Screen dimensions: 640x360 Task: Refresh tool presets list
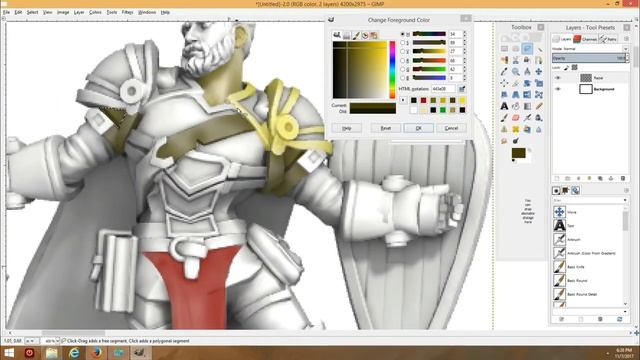tap(620, 319)
